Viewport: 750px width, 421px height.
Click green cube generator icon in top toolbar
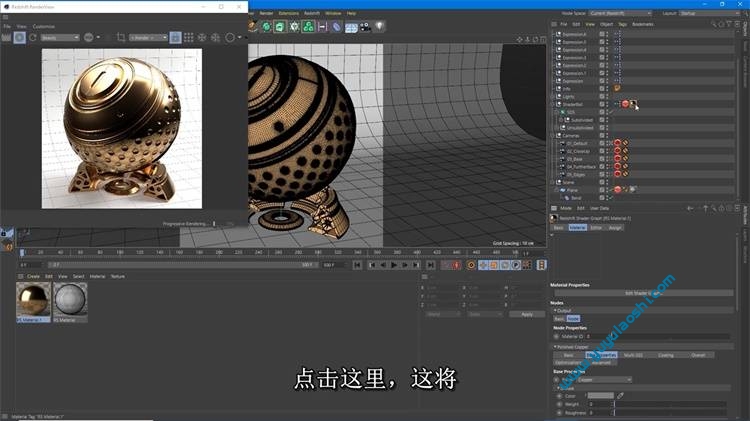[x=266, y=27]
